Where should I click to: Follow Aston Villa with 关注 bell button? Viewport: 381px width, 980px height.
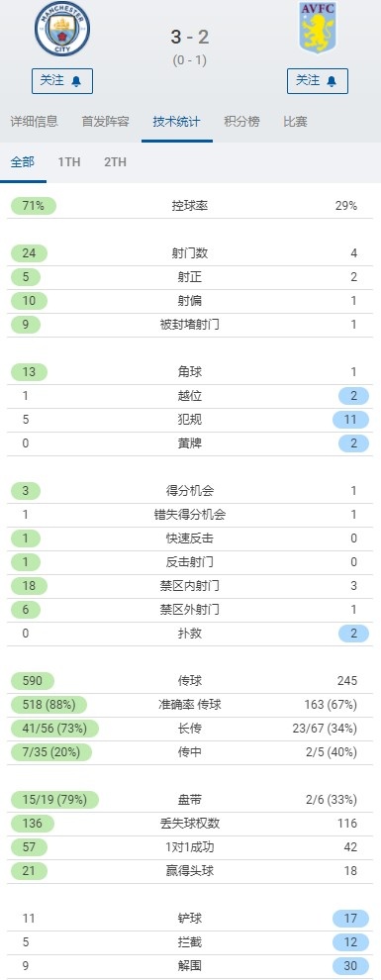coord(318,80)
